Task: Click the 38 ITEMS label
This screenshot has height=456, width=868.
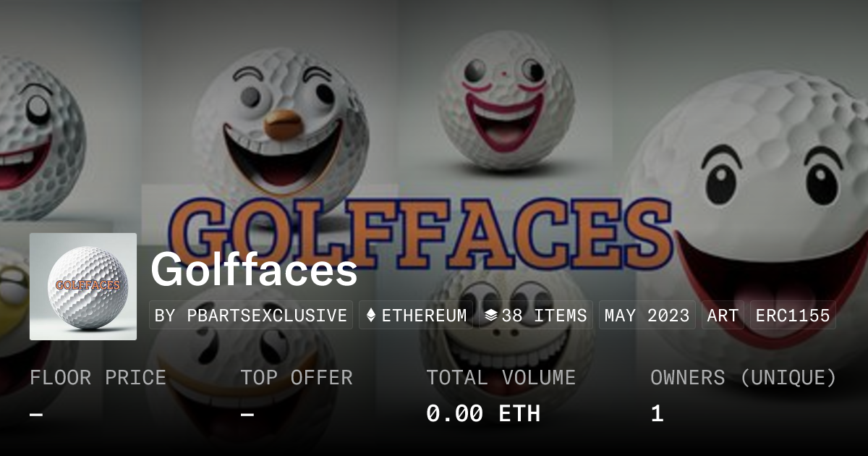Action: (x=545, y=316)
